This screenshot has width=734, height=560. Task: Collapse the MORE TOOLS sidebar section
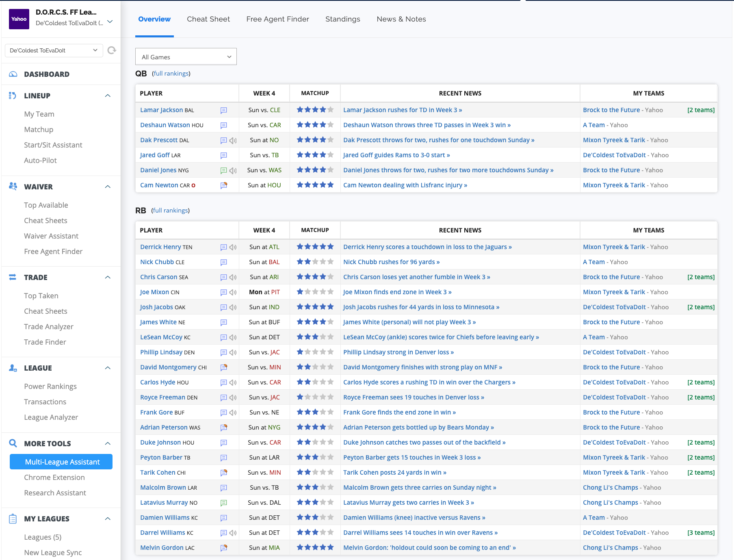coord(108,444)
